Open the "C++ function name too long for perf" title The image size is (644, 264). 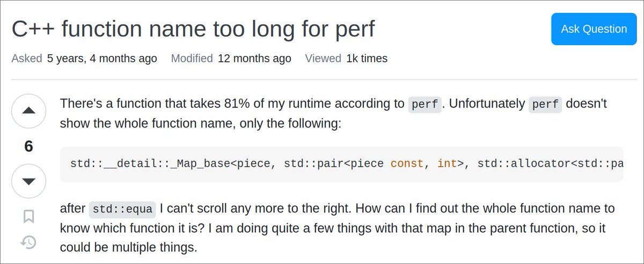[x=193, y=30]
